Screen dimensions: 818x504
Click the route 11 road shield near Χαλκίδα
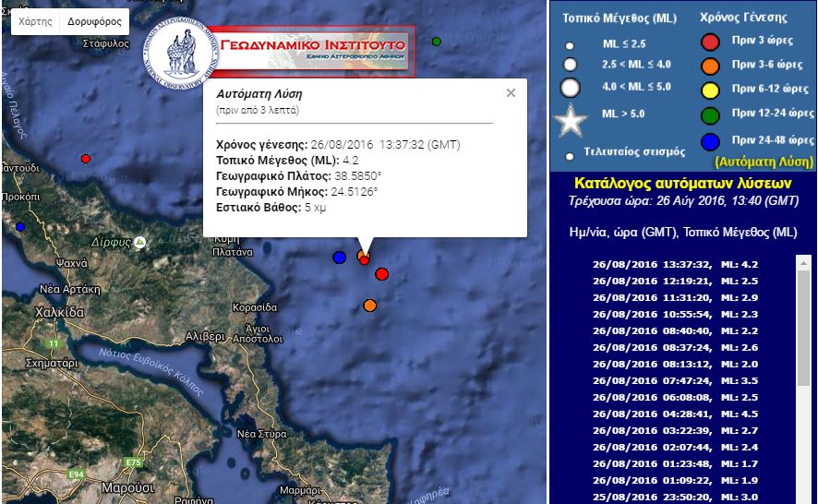[x=54, y=343]
